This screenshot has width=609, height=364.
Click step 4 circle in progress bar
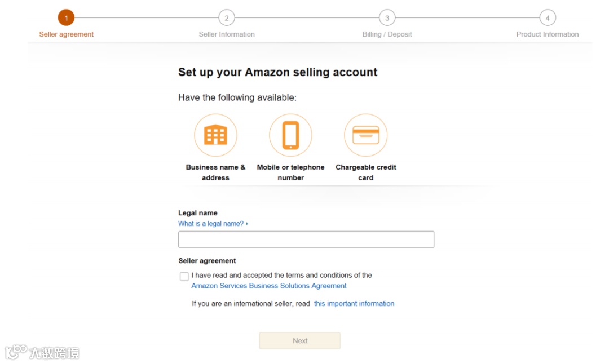[548, 18]
